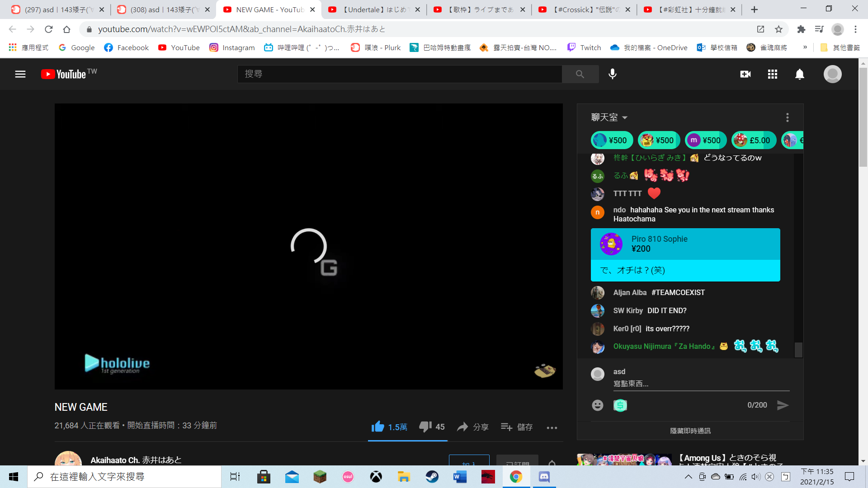Open the volume control in tray
The height and width of the screenshot is (488, 868).
(x=756, y=477)
